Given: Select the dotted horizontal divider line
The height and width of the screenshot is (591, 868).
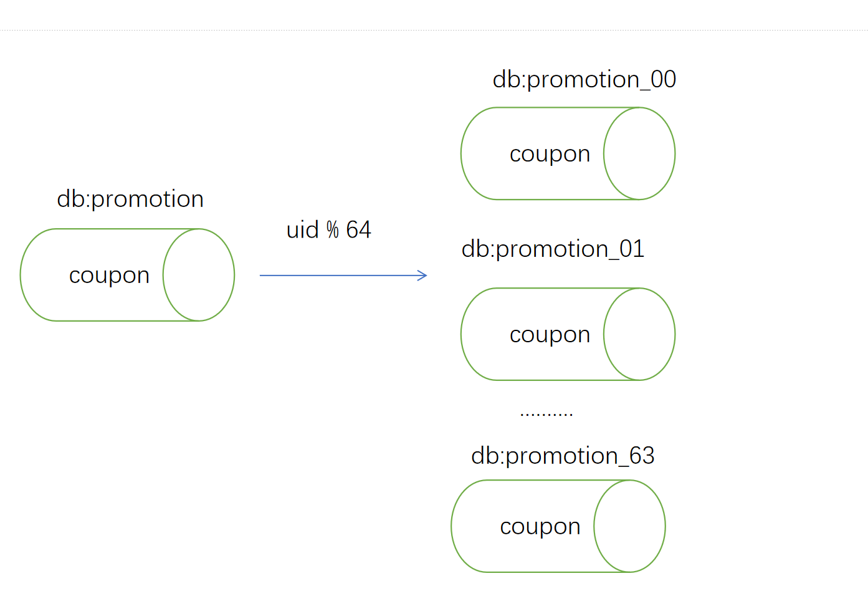Looking at the screenshot, I should tap(434, 30).
